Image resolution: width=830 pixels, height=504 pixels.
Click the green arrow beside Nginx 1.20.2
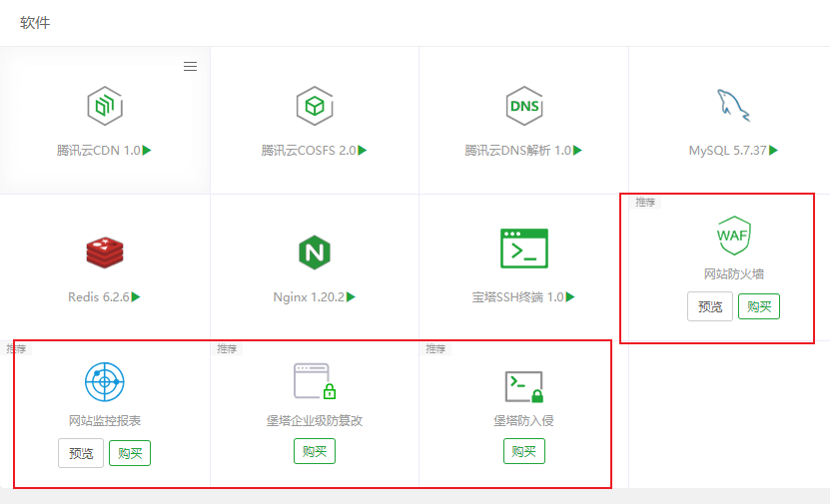[351, 296]
